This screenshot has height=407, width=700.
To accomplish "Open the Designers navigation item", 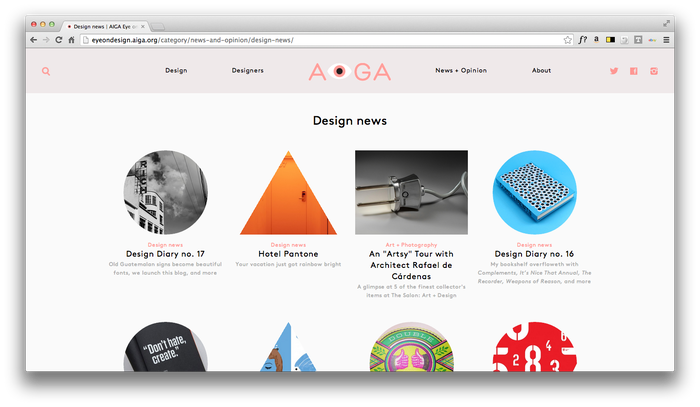I will point(248,71).
